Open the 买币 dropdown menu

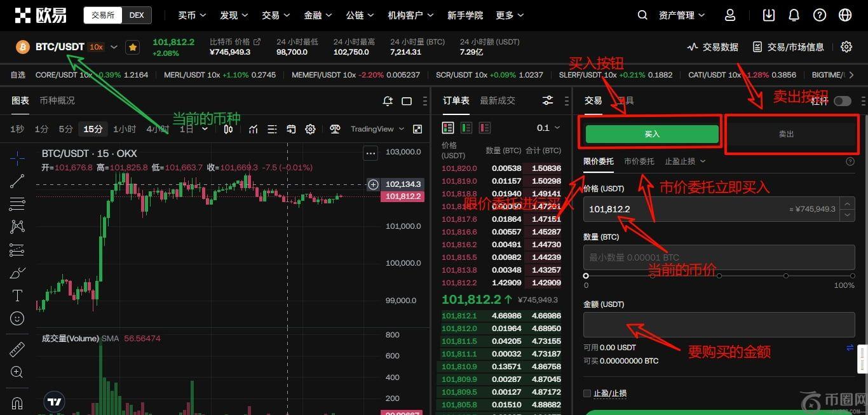pyautogui.click(x=192, y=15)
